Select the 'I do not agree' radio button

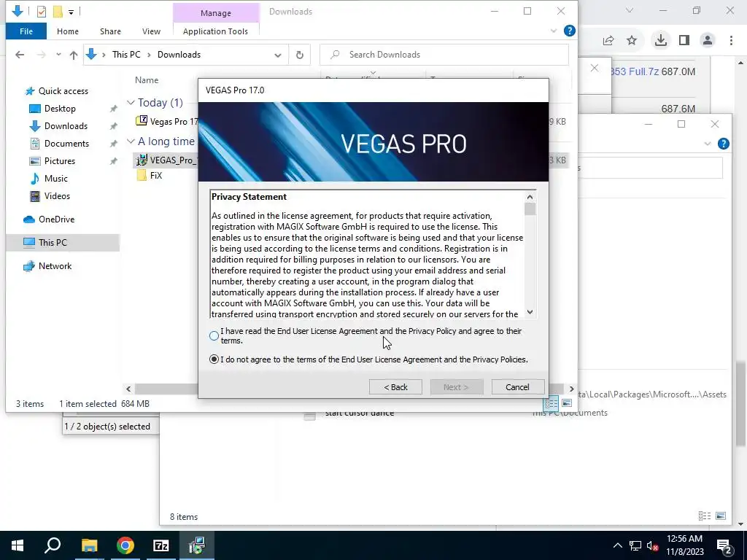tap(214, 359)
